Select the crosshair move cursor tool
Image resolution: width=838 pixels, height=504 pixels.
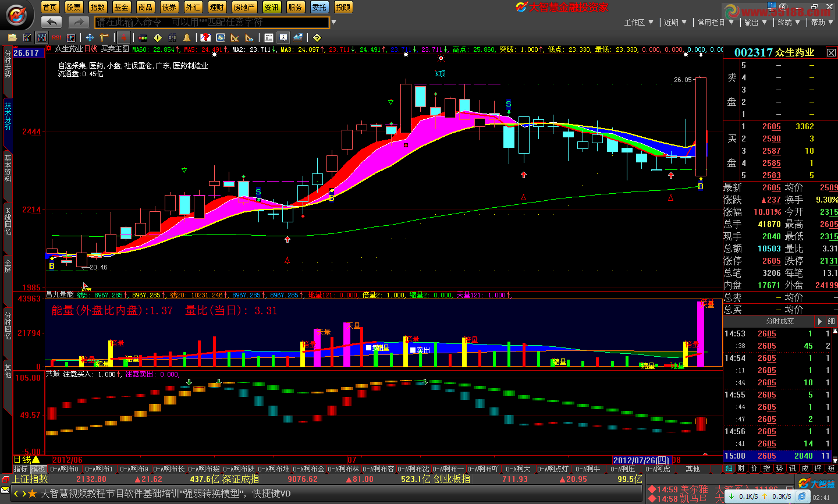coord(90,37)
